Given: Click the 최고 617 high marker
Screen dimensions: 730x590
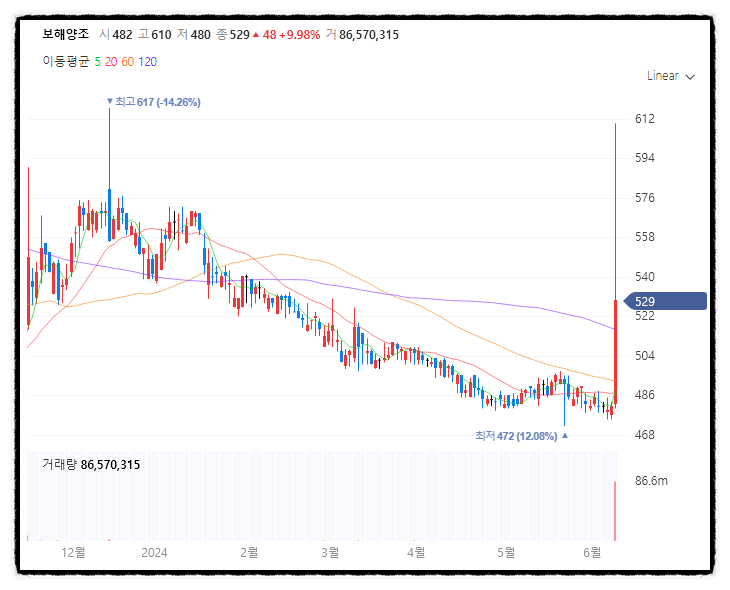Looking at the screenshot, I should pos(154,102).
